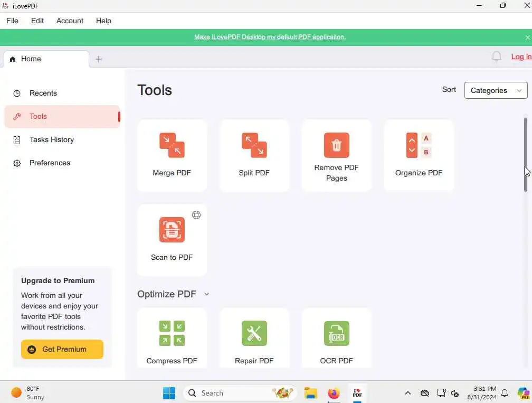532x403 pixels.
Task: Click the Tasks History clipboard icon
Action: pos(17,140)
